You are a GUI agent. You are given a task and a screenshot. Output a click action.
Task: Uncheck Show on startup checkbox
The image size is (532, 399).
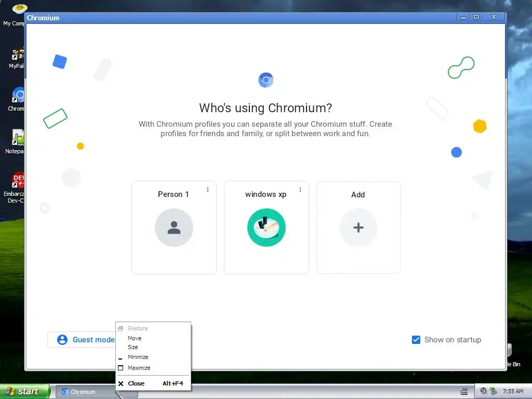pos(416,340)
